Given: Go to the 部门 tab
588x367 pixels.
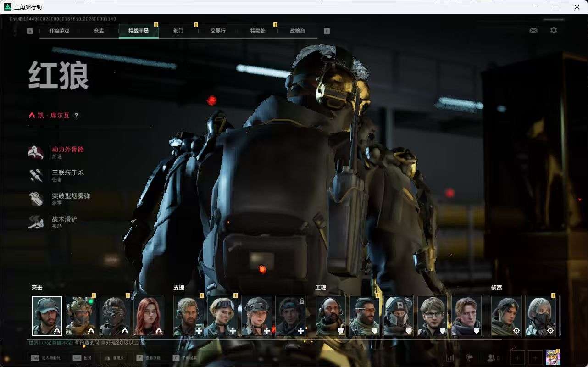Looking at the screenshot, I should click(178, 31).
